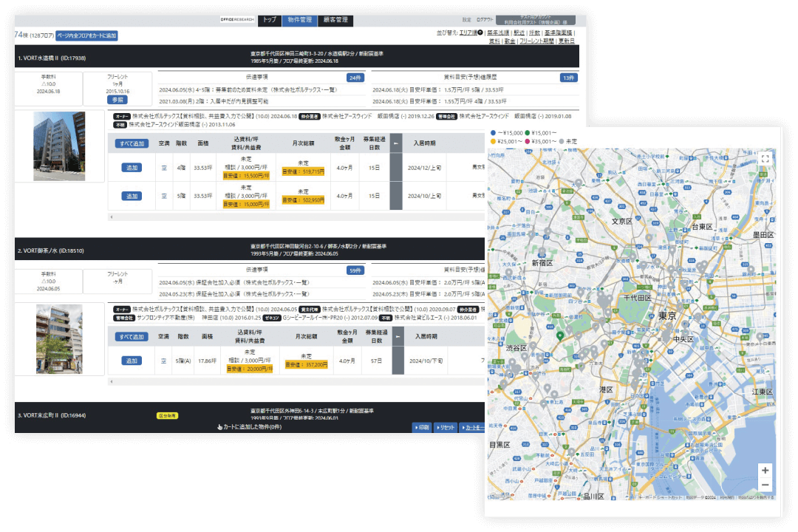The image size is (798, 532).
Task: Open the VORT御茶ノ水 building photo
Action: [59, 339]
